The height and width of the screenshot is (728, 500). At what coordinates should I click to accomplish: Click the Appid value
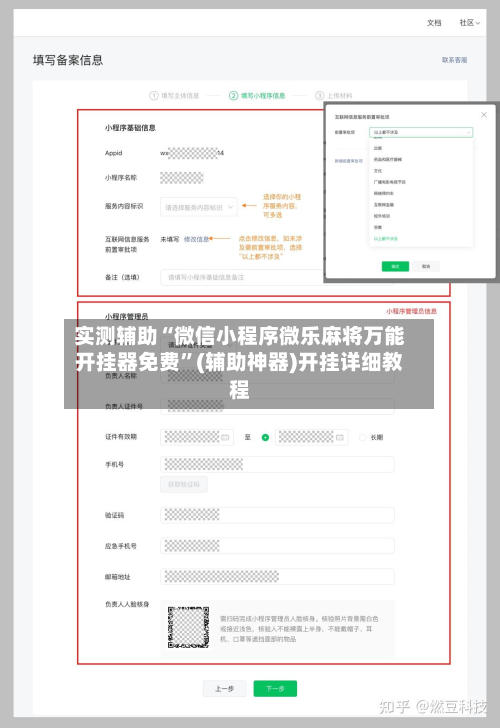[192, 153]
